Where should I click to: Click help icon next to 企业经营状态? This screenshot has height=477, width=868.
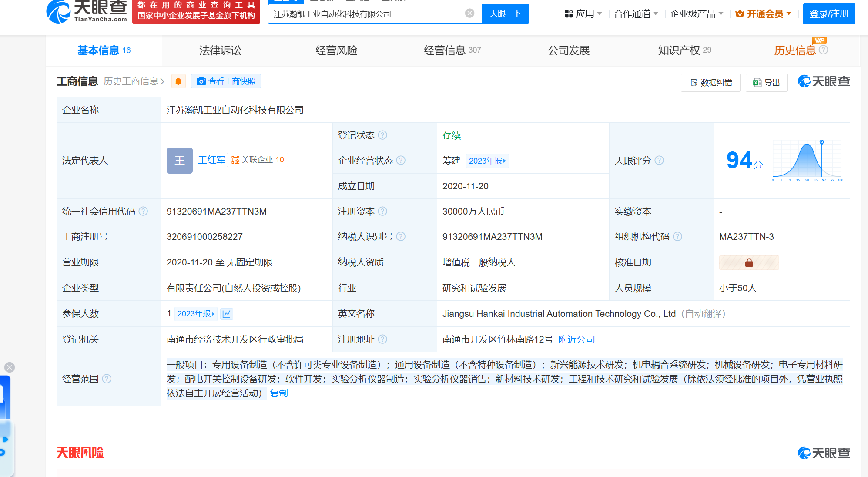pyautogui.click(x=401, y=160)
